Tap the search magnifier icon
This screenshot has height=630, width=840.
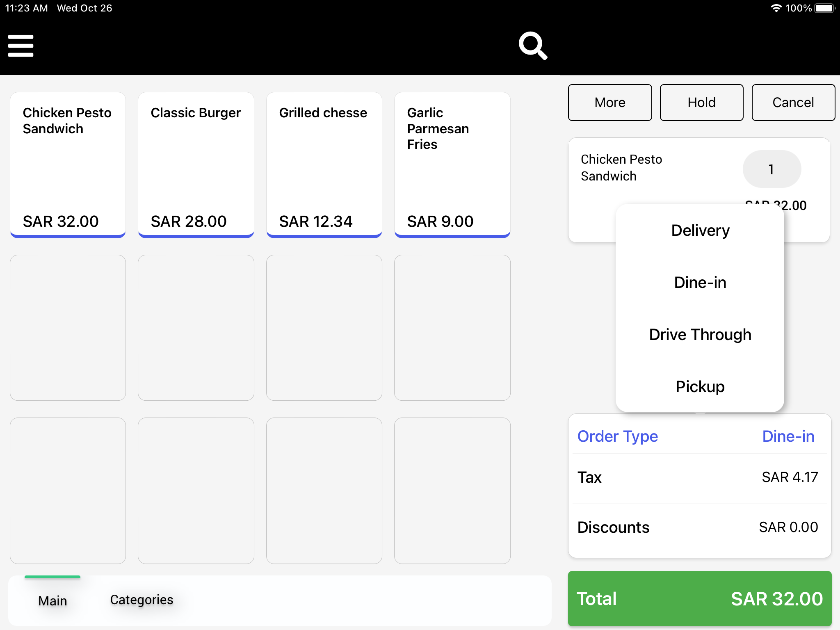pyautogui.click(x=533, y=46)
